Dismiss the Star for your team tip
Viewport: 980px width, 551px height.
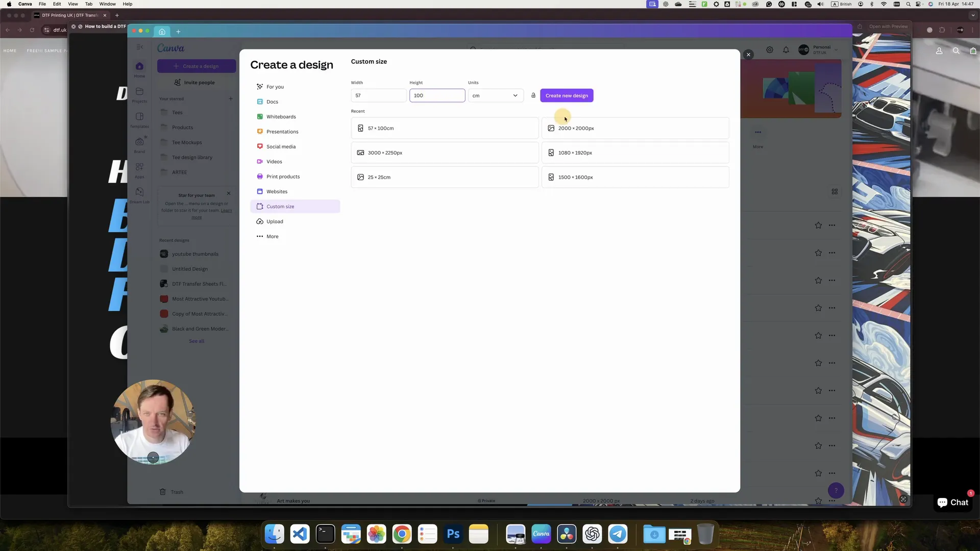pos(229,193)
